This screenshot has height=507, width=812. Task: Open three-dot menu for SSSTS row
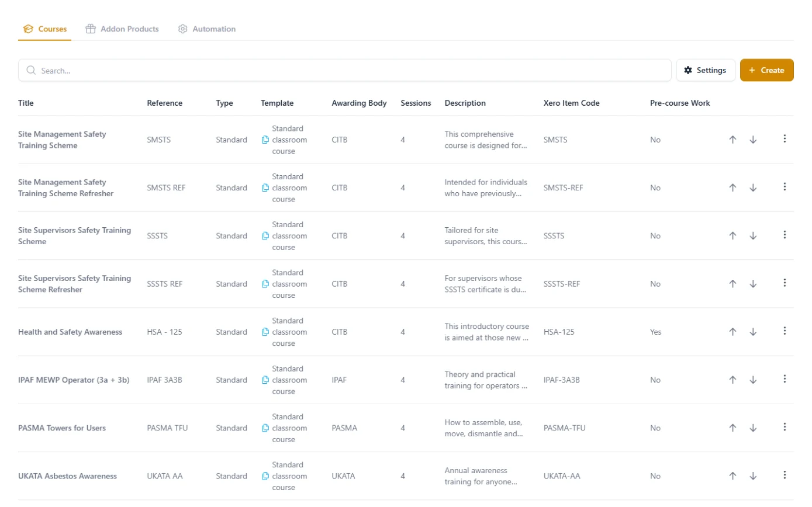click(x=785, y=235)
